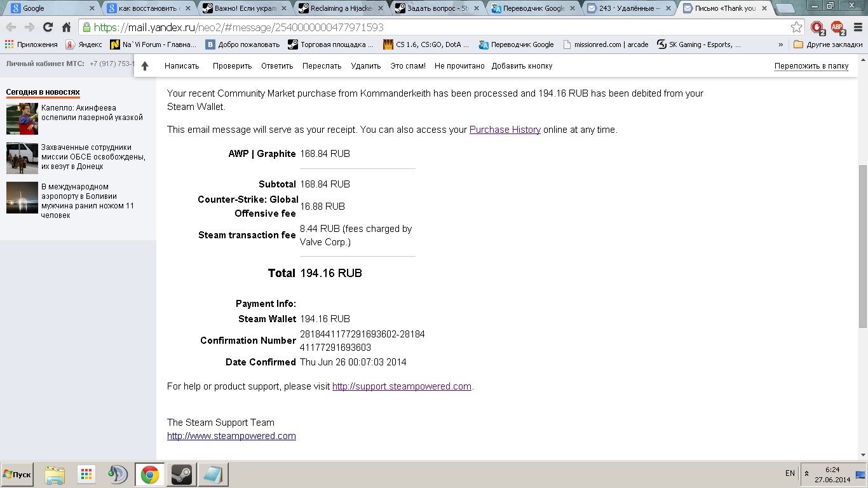
Task: Open the red stop-hand extension icon
Action: [817, 27]
